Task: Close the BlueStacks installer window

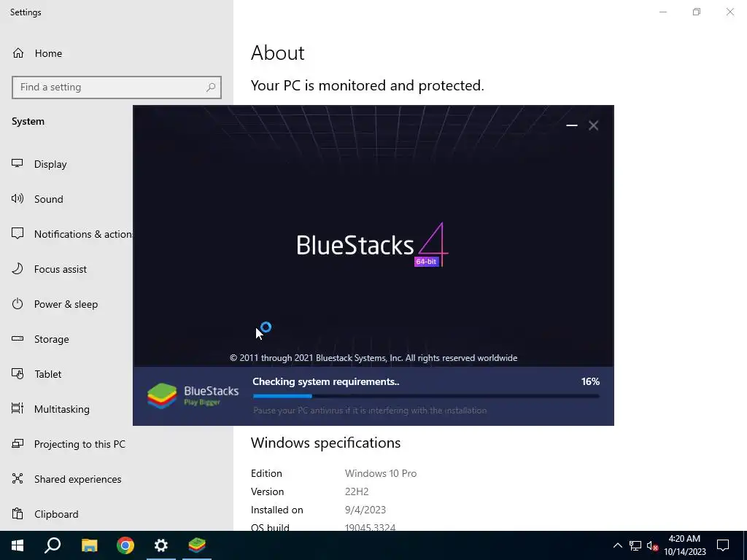Action: [x=593, y=125]
